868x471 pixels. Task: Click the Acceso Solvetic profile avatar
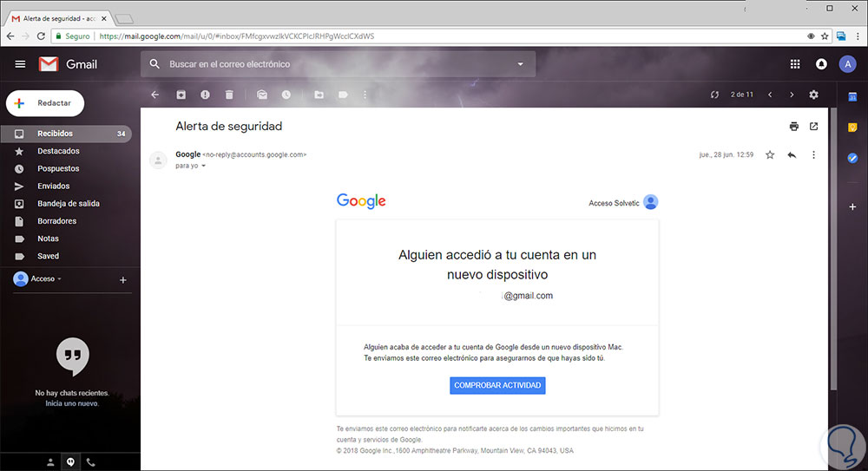click(x=651, y=202)
